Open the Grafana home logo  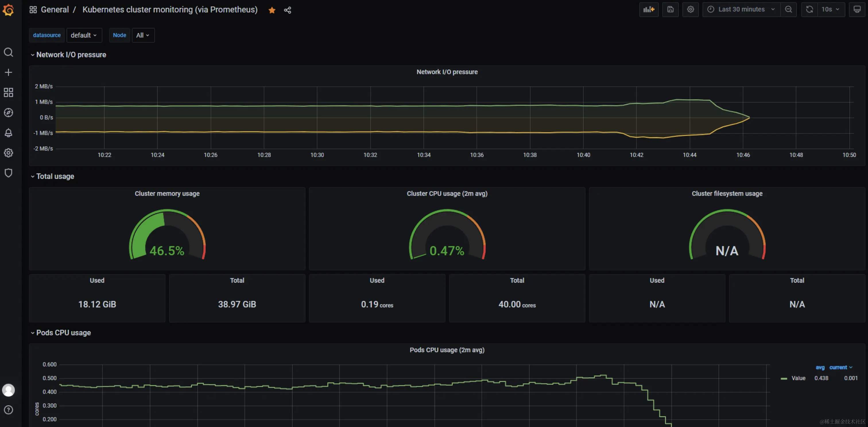(x=8, y=10)
